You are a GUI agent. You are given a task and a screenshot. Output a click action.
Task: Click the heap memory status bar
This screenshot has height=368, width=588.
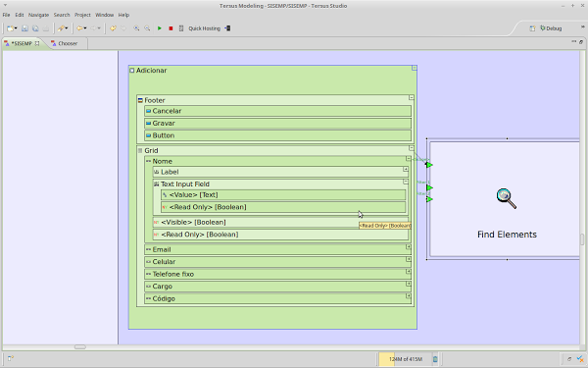point(405,359)
